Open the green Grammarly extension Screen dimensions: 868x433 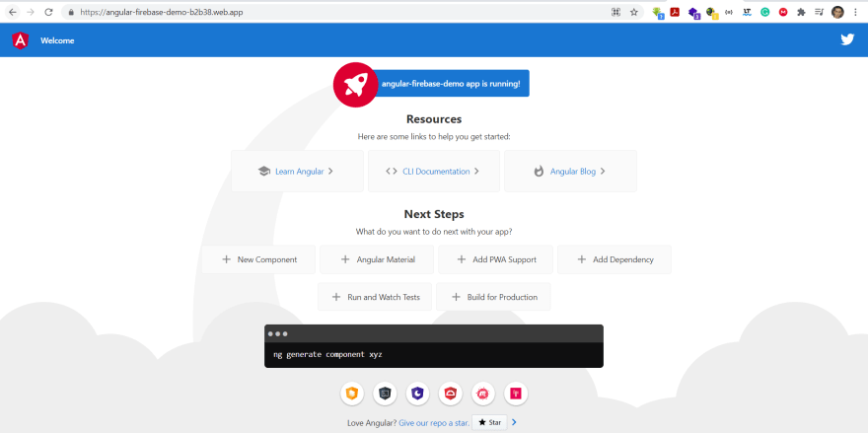pyautogui.click(x=764, y=12)
